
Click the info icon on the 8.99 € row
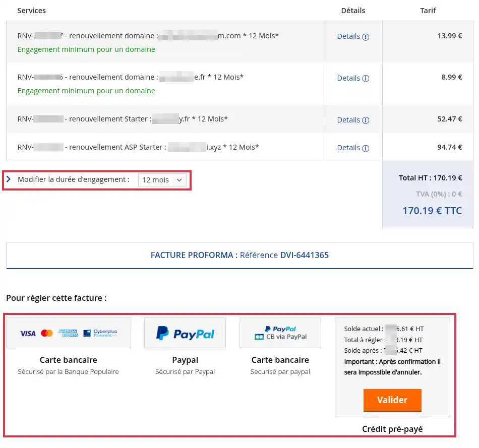(366, 79)
